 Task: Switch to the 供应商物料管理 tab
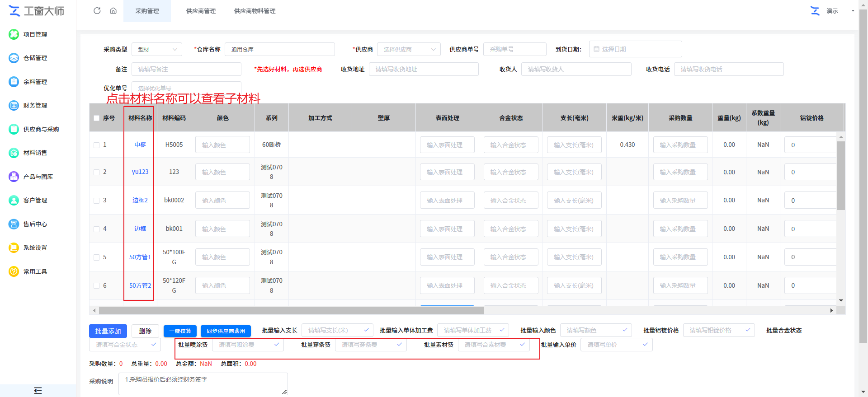click(255, 11)
